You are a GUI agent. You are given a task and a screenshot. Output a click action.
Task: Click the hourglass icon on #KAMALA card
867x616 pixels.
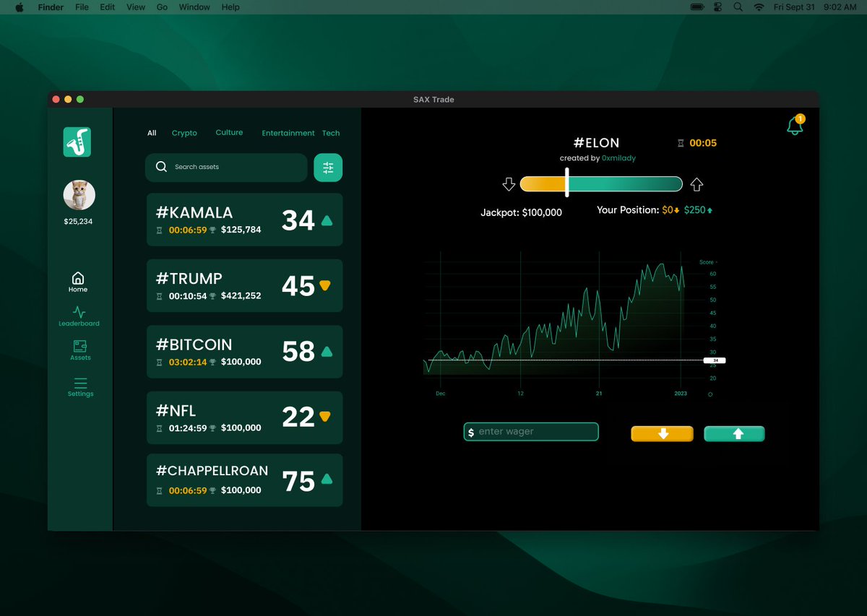click(x=160, y=230)
